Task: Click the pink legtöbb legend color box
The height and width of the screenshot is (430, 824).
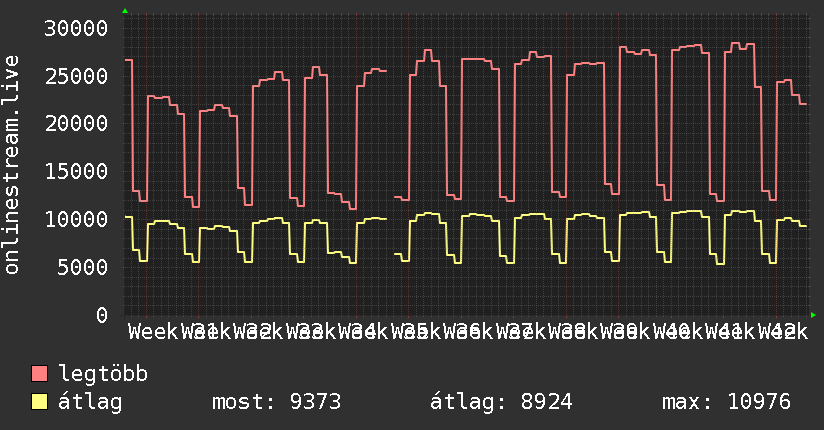Action: tap(40, 374)
